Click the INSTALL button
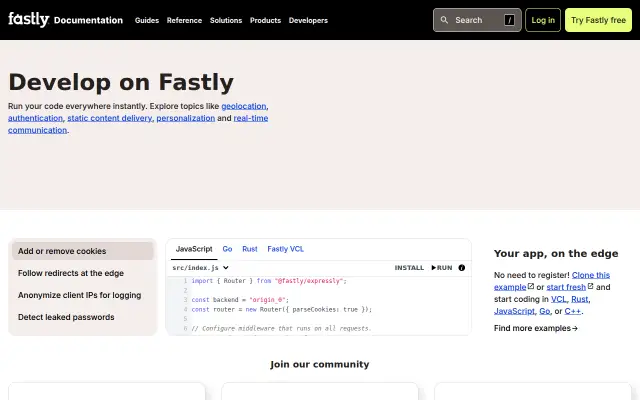The image size is (640, 400). pos(409,268)
